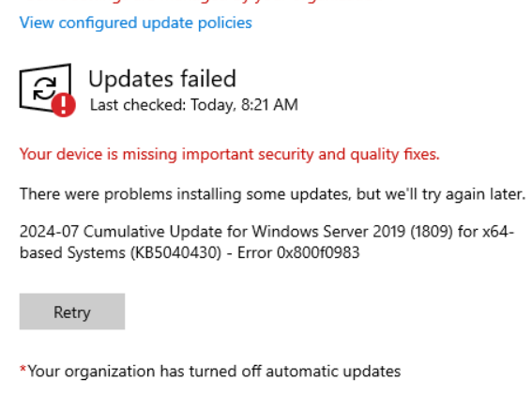Click the Last checked: Today, 8:21 AM text
532x396 pixels.
point(193,104)
